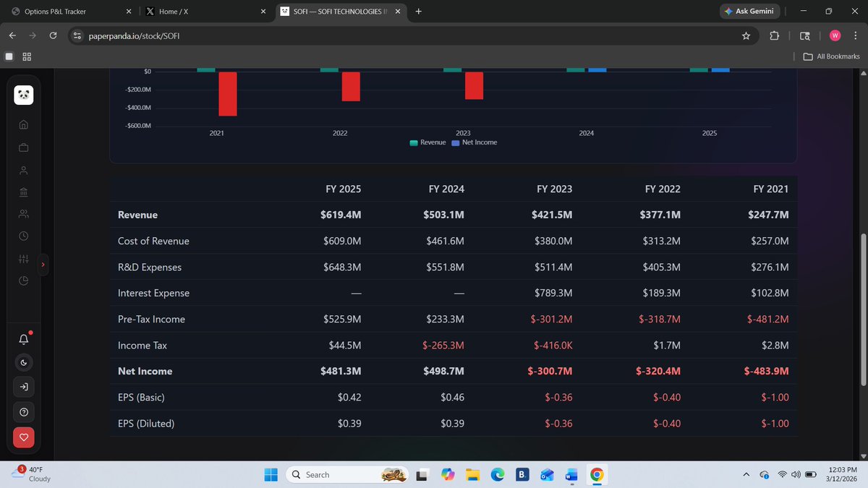Launch Copilot from the taskbar
Image resolution: width=868 pixels, height=488 pixels.
point(448,474)
